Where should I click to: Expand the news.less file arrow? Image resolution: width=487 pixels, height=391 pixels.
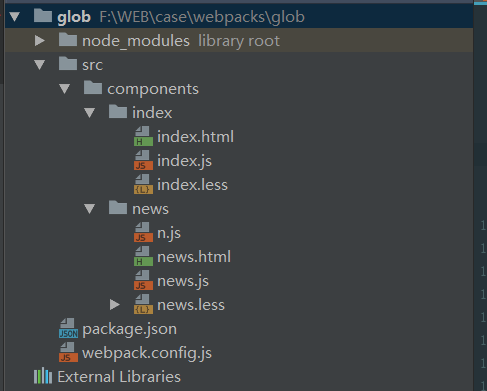[115, 305]
